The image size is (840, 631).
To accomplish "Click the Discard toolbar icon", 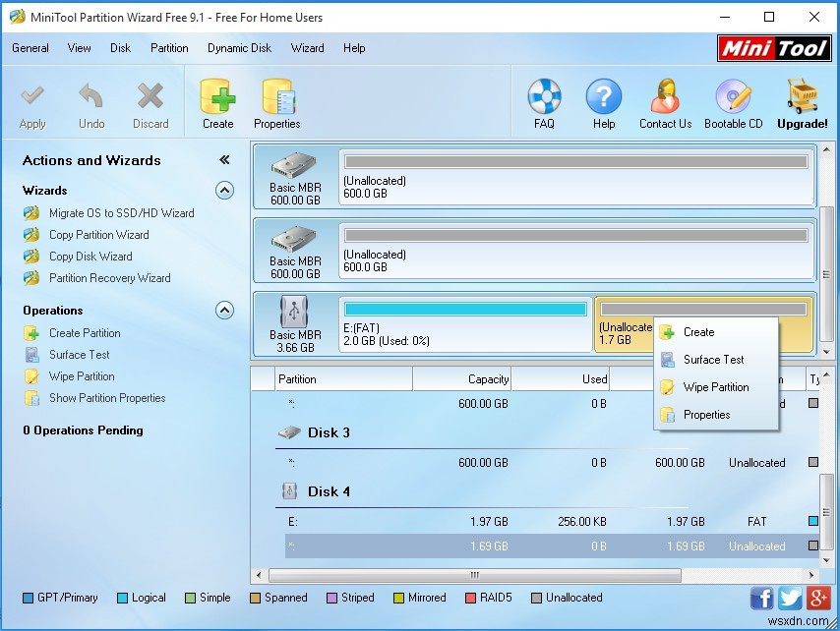I will point(150,102).
